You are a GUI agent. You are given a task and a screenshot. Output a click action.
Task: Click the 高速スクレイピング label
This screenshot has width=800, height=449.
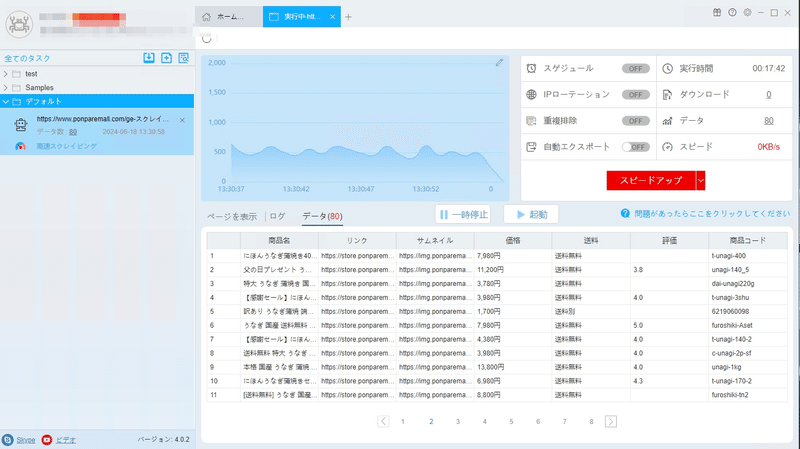66,146
